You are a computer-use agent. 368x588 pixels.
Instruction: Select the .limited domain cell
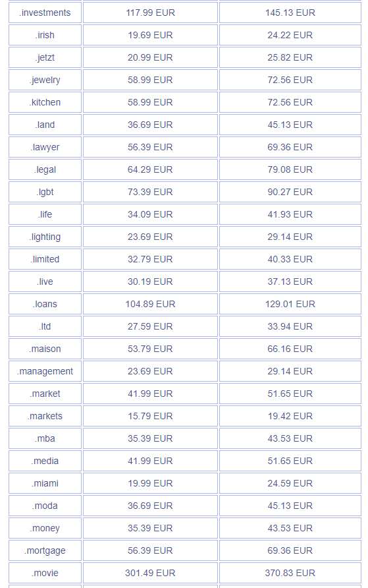click(45, 259)
